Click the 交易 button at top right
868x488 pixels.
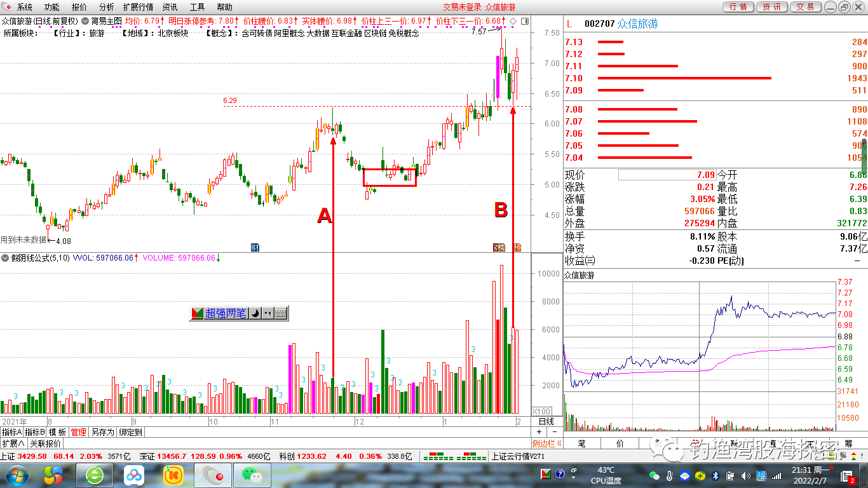[806, 7]
